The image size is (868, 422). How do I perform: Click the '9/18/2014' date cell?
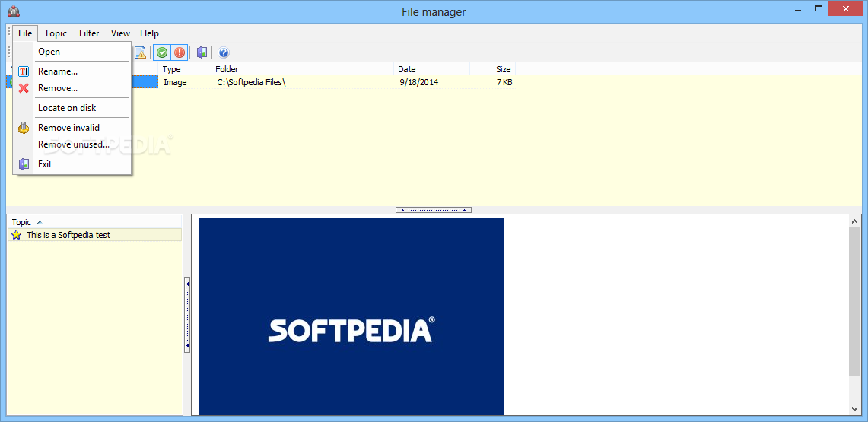coord(419,82)
